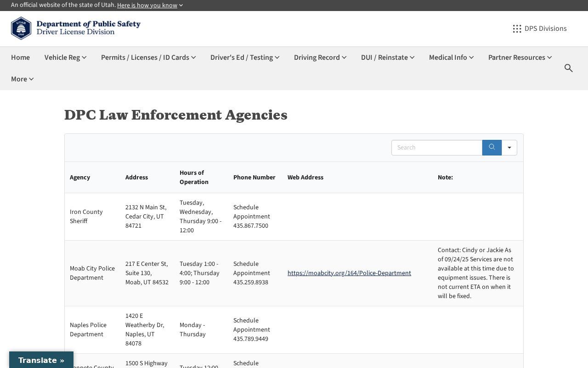This screenshot has height=368, width=588.
Task: Expand the DUI / Reinstate menu
Action: point(388,57)
